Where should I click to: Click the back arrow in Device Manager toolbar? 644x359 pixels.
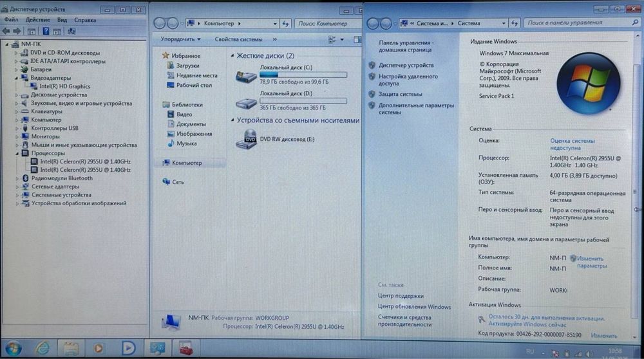6,31
